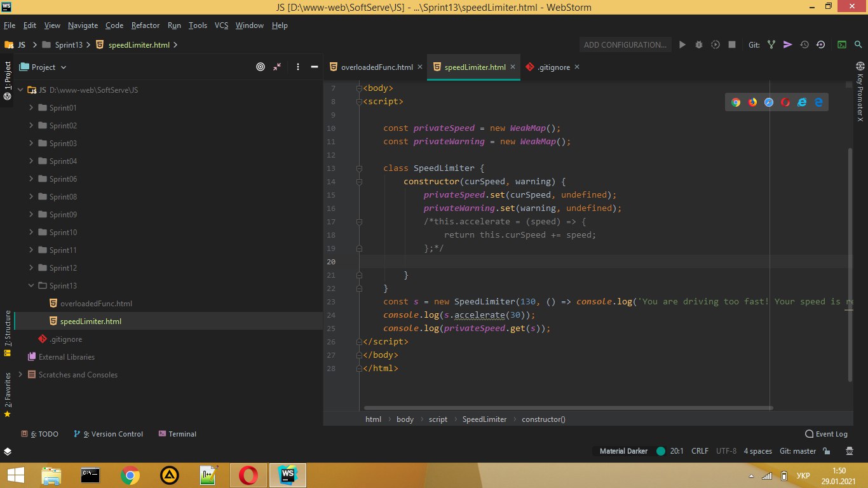Click the Material Darker teal color indicator
868x488 pixels.
tap(661, 451)
